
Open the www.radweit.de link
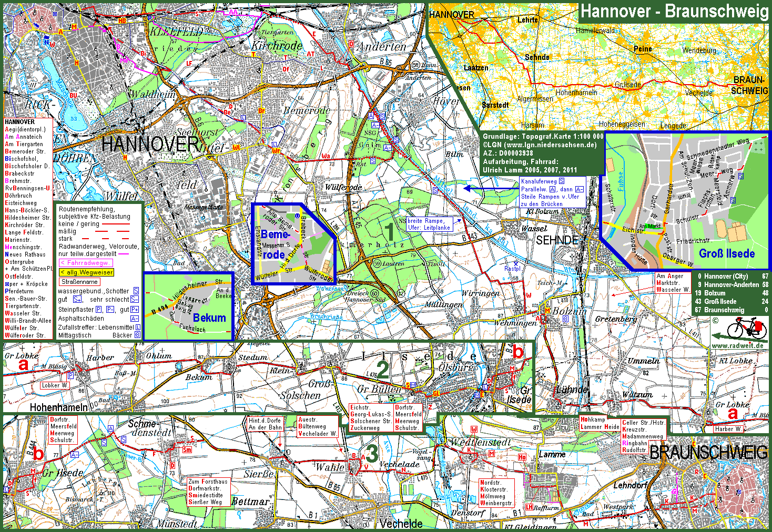click(x=737, y=345)
